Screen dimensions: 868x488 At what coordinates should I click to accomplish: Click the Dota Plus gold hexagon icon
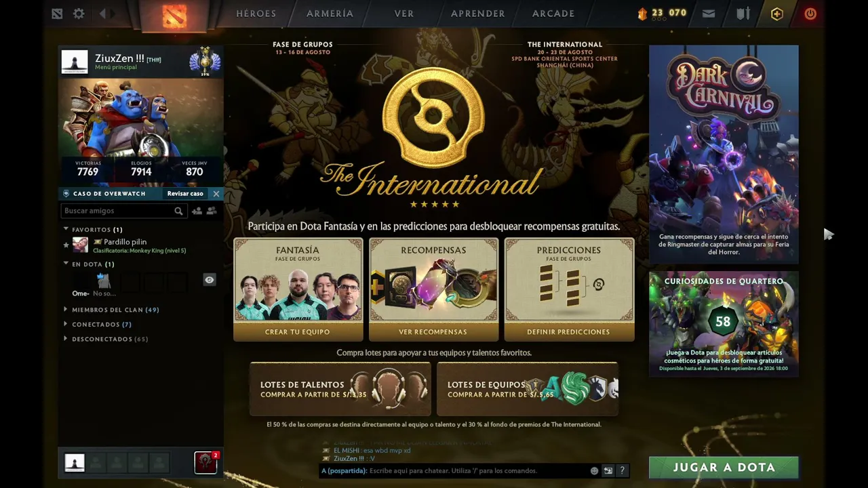coord(777,14)
